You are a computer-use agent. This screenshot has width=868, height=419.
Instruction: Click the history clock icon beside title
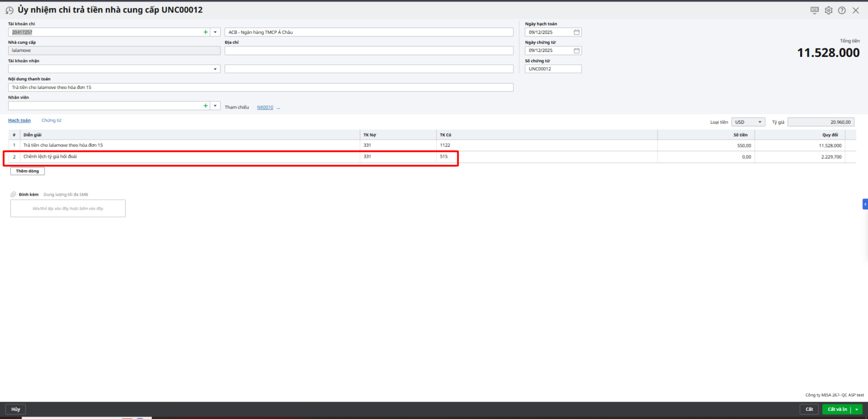[x=9, y=10]
